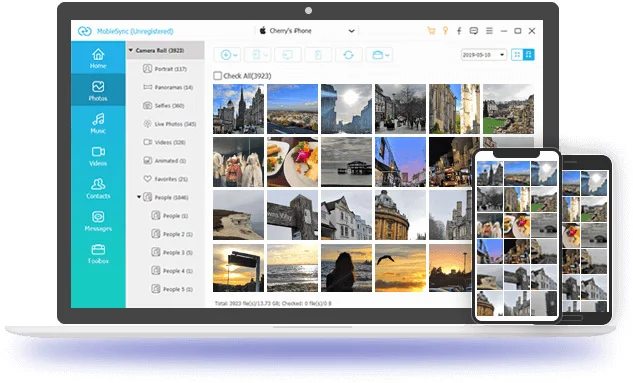Click the status bar total files text

(273, 303)
